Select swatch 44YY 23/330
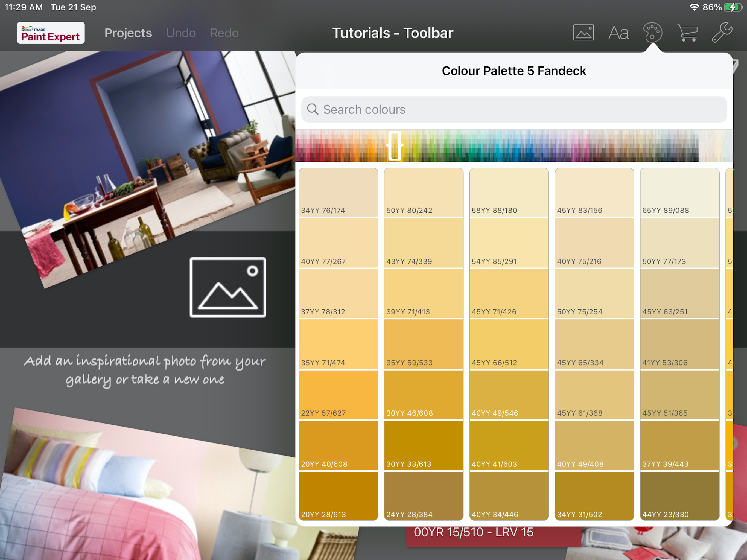 pyautogui.click(x=679, y=496)
